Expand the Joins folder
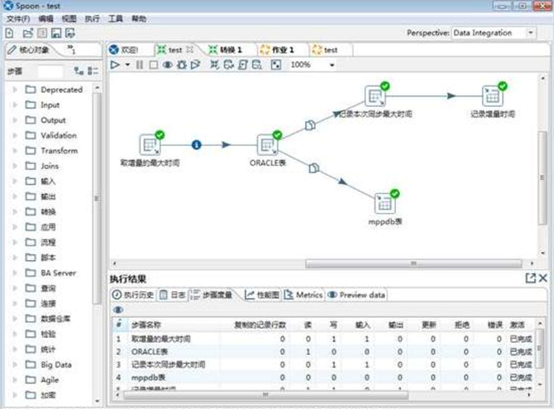The width and height of the screenshot is (554, 409). point(15,166)
